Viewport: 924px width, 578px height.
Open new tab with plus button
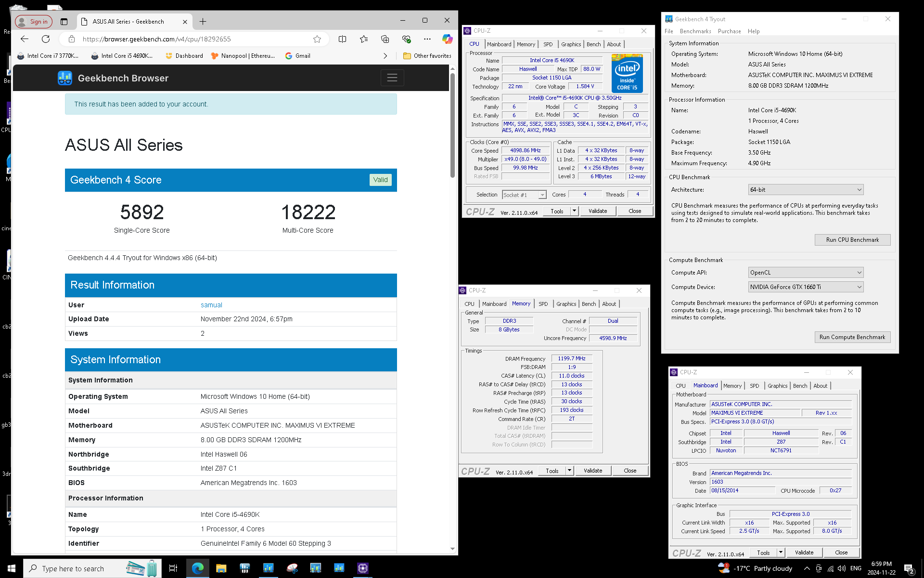[x=203, y=22]
